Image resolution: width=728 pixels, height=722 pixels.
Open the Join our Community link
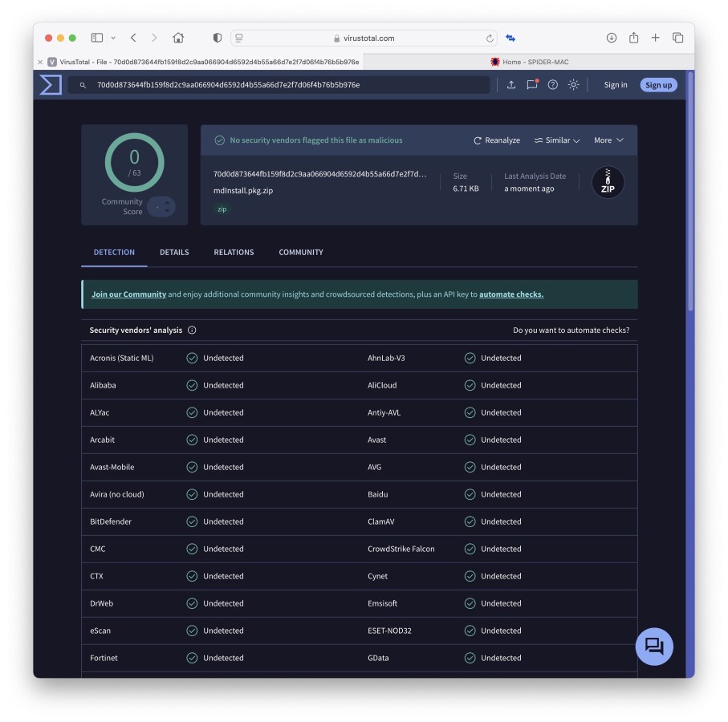tap(128, 294)
